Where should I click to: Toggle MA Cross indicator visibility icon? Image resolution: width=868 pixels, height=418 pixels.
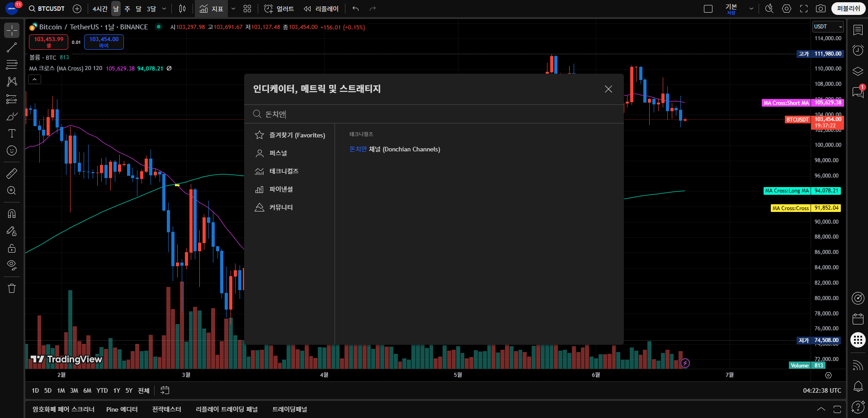click(x=169, y=69)
